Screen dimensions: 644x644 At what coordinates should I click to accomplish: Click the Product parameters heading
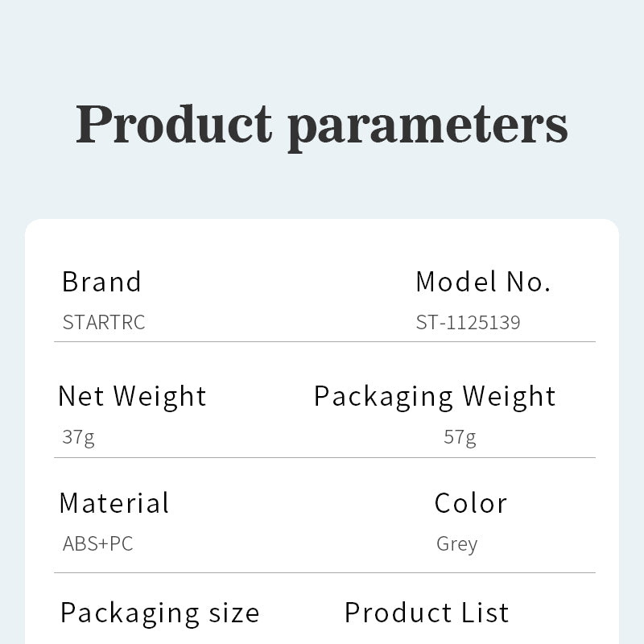[x=322, y=125]
